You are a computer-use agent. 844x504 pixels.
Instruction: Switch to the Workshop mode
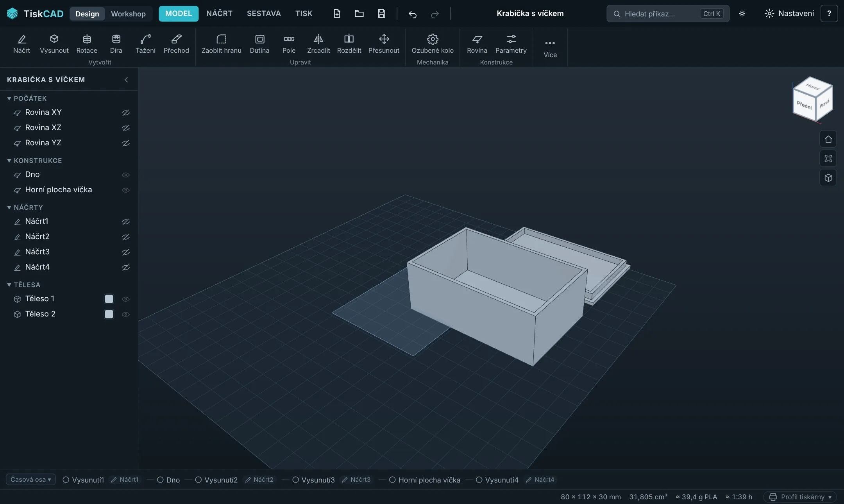coord(128,14)
